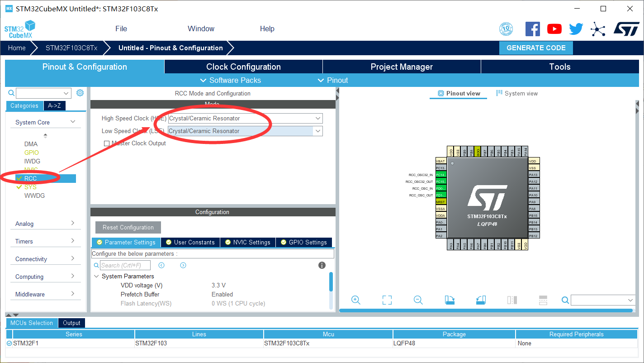
Task: Click the GENERATE CODE button
Action: (536, 48)
